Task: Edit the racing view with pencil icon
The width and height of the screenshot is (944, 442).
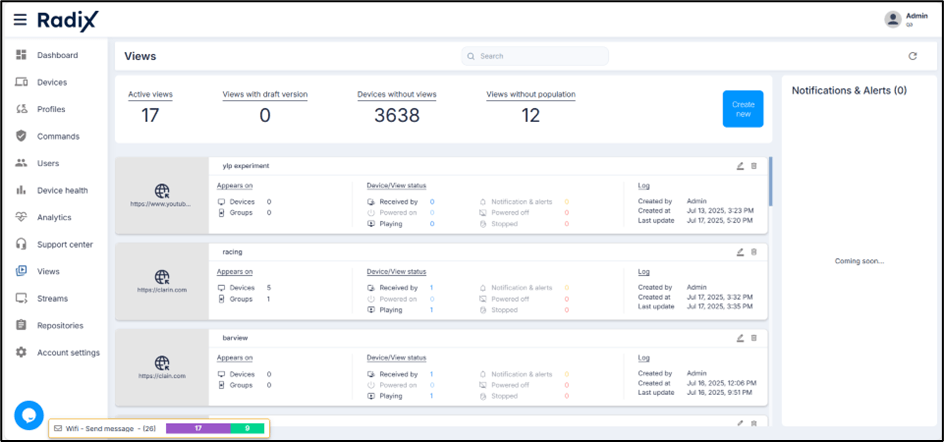Action: point(740,252)
